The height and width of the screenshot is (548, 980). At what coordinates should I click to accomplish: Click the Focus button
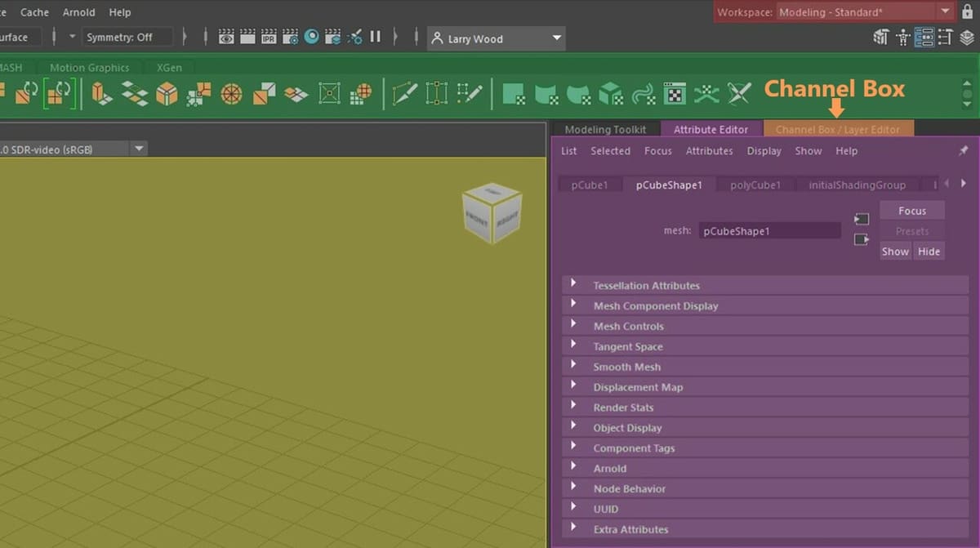(912, 211)
